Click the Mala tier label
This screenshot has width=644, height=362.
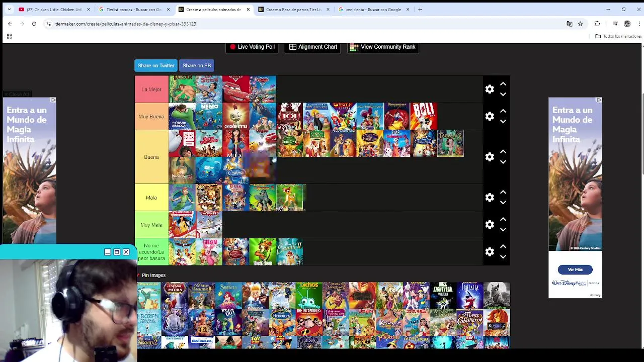tap(151, 198)
